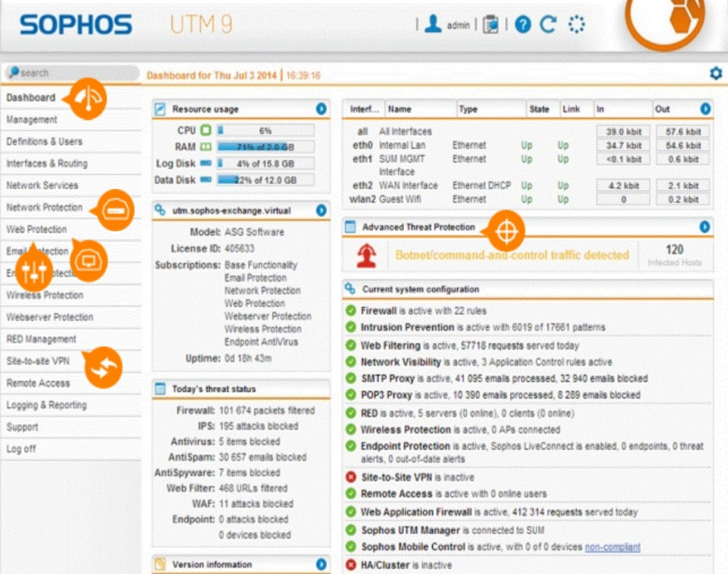Open Wireless Protection menu

44,295
